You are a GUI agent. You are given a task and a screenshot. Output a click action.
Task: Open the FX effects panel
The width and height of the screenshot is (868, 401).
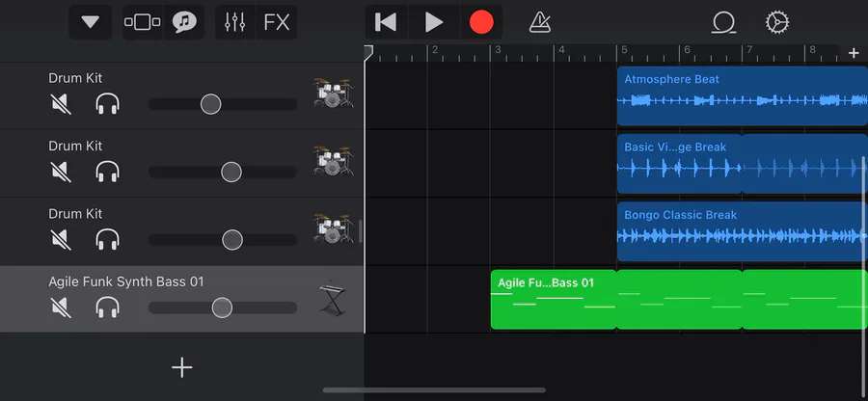point(277,23)
